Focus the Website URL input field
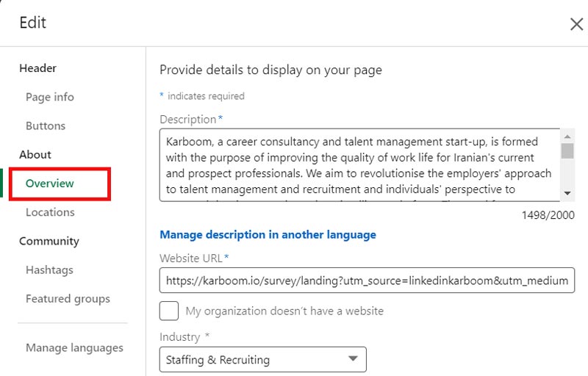 (x=367, y=281)
